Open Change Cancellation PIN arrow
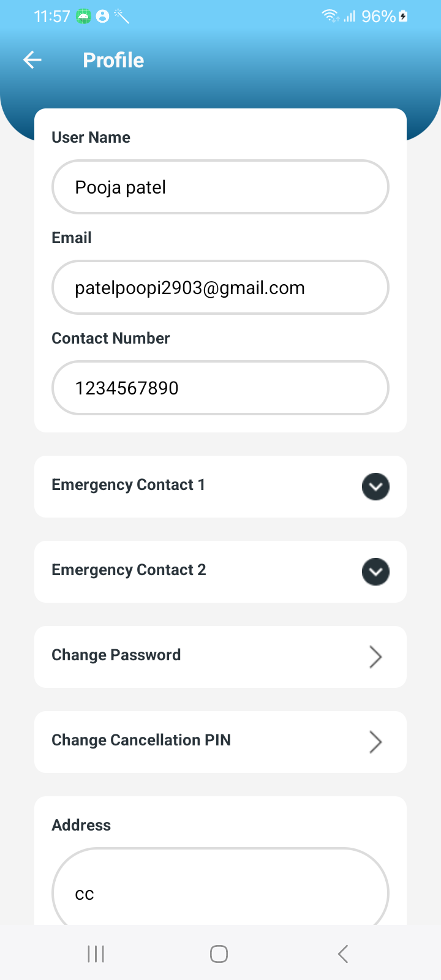 (375, 742)
